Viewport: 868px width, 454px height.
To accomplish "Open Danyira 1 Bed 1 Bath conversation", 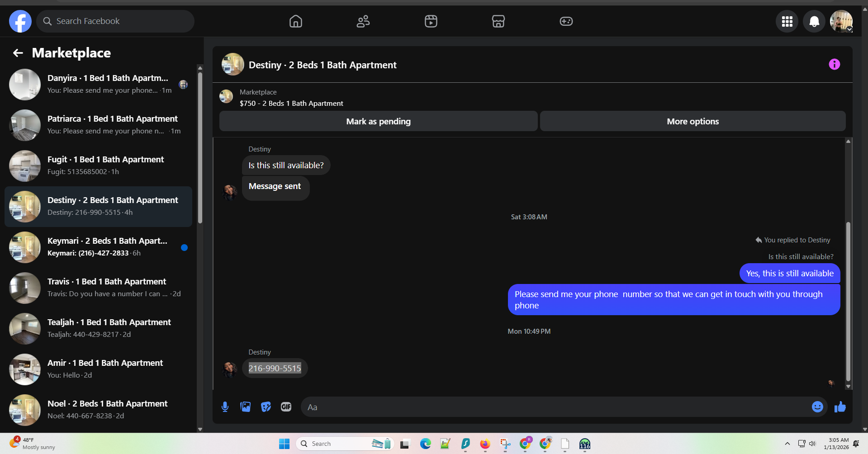I will coord(98,85).
